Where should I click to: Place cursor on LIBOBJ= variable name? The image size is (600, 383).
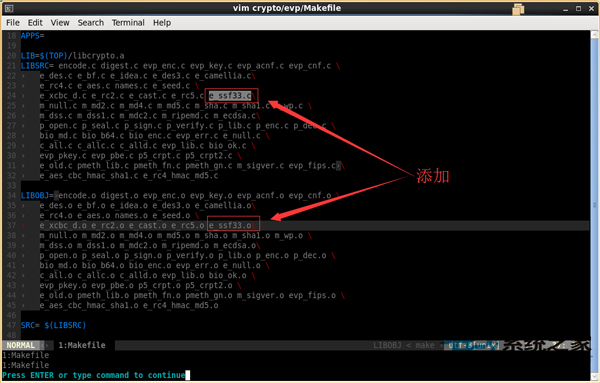(35, 196)
